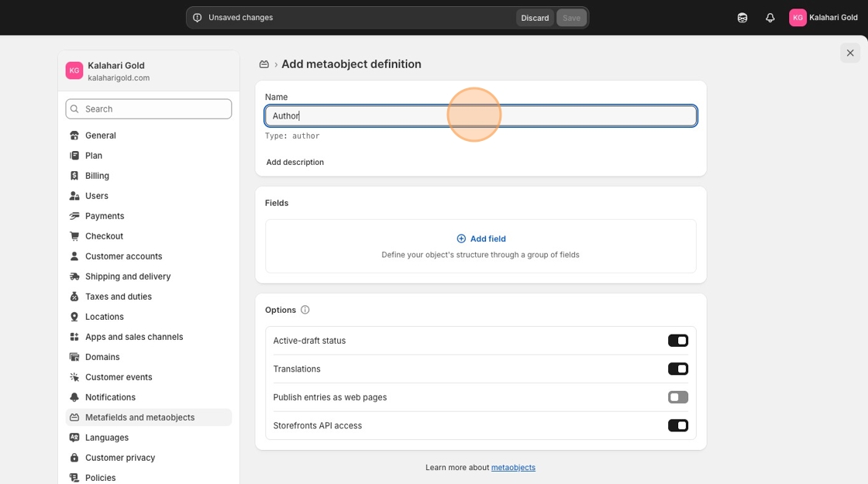Toggle Storefronts API access off
Viewport: 868px width, 484px height.
(677, 425)
